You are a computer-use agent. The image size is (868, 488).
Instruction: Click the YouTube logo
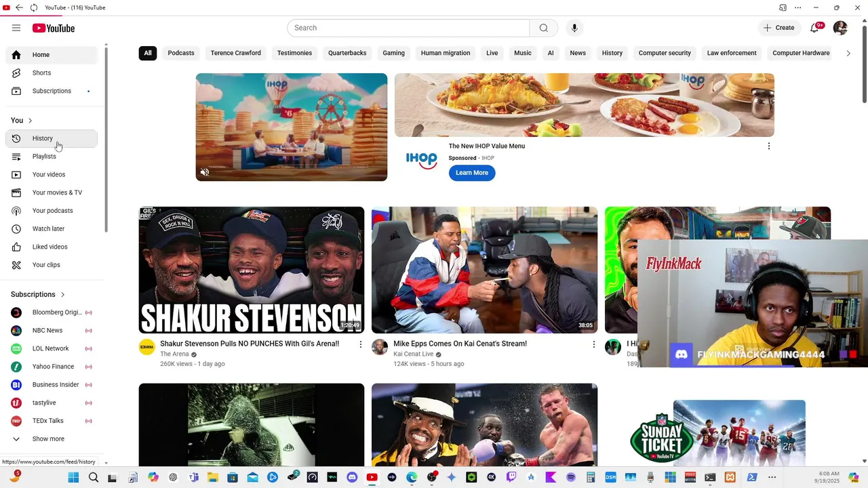tap(54, 28)
